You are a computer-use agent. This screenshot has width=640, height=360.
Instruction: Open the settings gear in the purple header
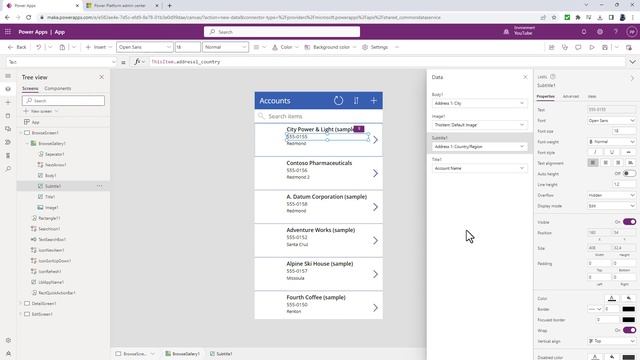[600, 32]
